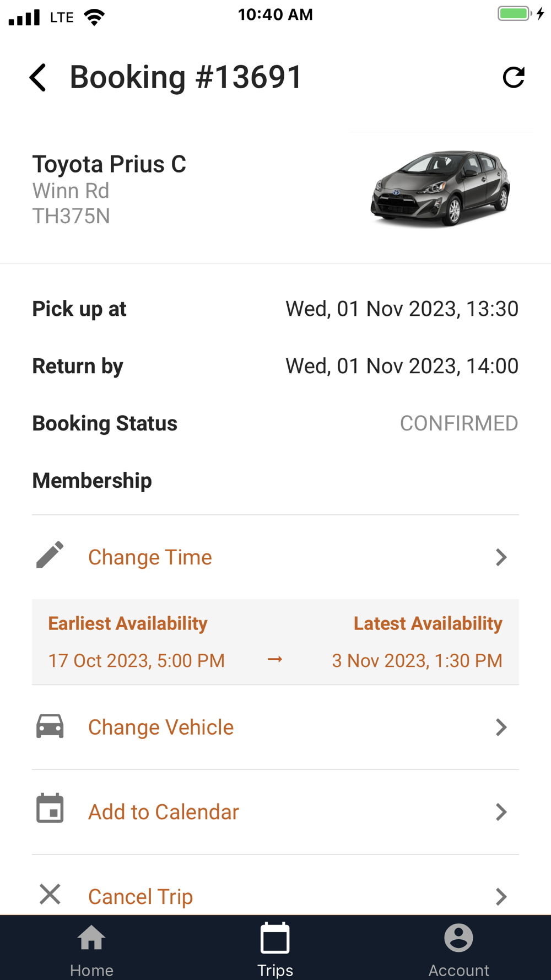The image size is (551, 980).
Task: Go to the Home tab label
Action: (x=91, y=970)
